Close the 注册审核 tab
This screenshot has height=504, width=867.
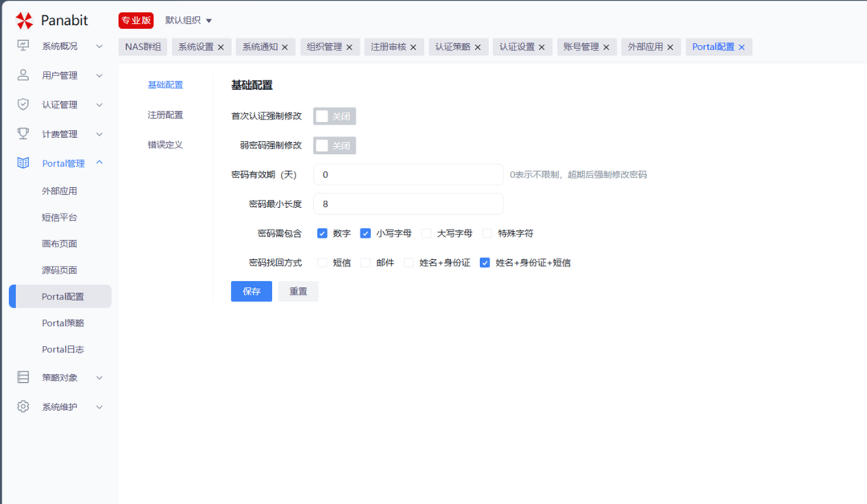click(x=413, y=47)
